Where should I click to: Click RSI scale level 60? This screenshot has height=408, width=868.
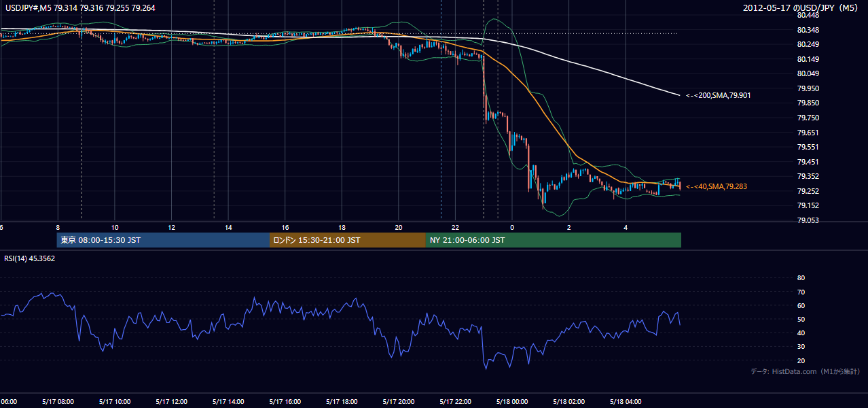coord(801,305)
